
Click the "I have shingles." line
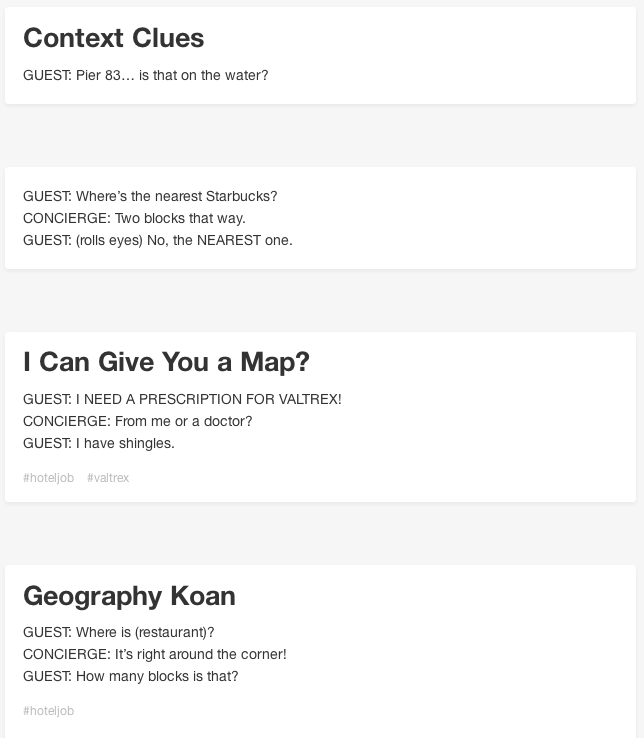pyautogui.click(x=99, y=443)
